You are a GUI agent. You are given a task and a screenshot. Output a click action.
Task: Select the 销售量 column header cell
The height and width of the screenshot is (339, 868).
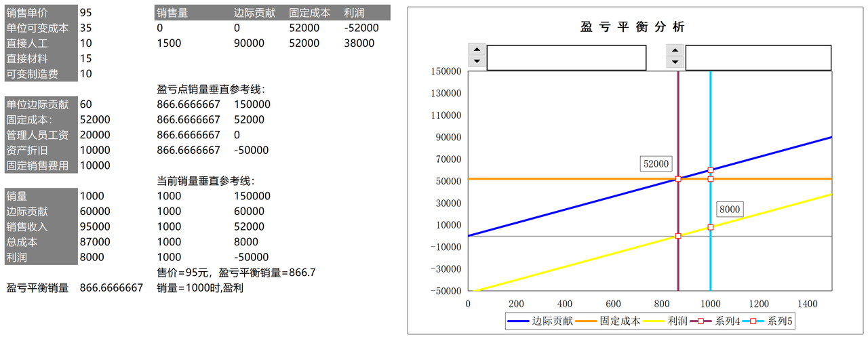[x=172, y=13]
